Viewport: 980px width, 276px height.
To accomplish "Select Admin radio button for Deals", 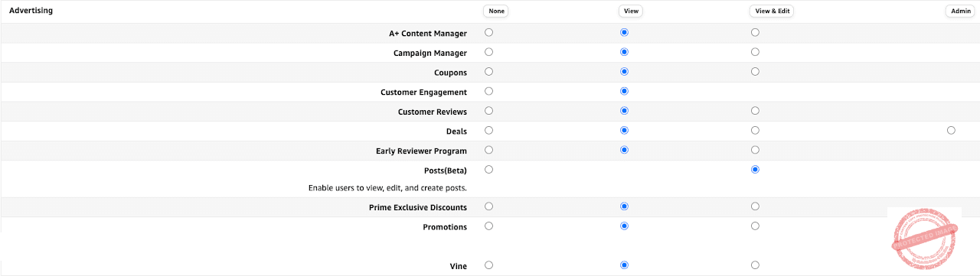I will [951, 131].
